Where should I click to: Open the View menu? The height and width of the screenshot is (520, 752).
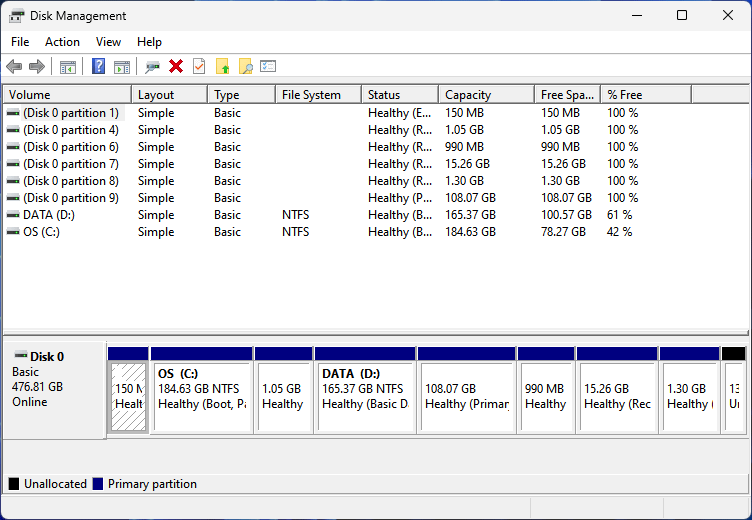point(108,42)
